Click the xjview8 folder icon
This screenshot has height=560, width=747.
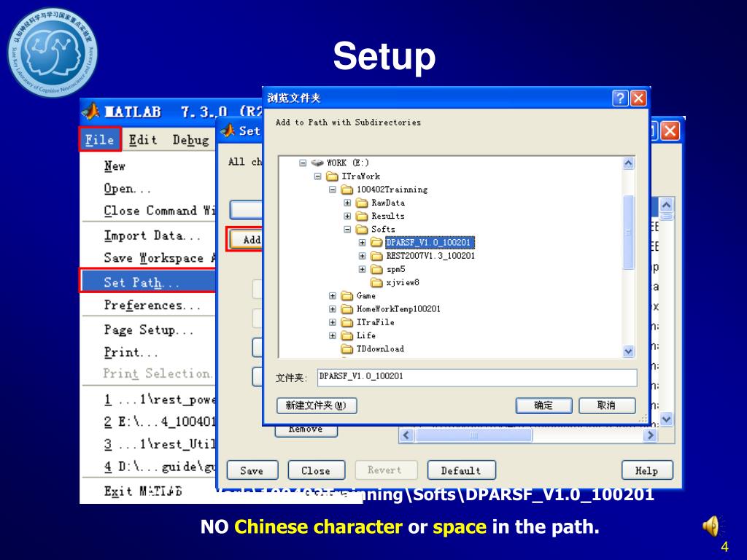[x=377, y=283]
